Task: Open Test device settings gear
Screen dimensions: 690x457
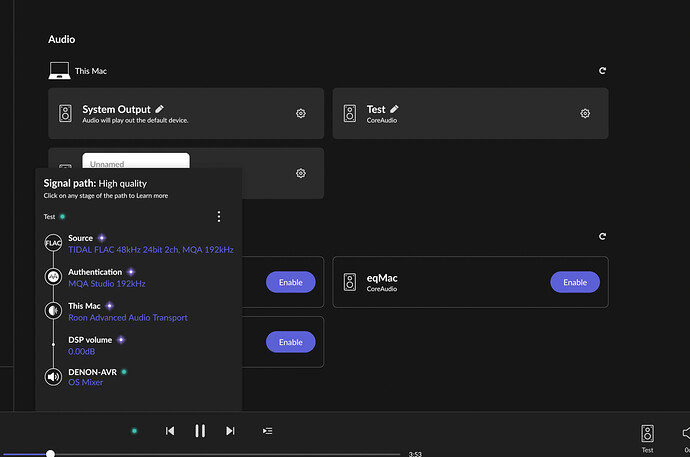Action: click(585, 113)
